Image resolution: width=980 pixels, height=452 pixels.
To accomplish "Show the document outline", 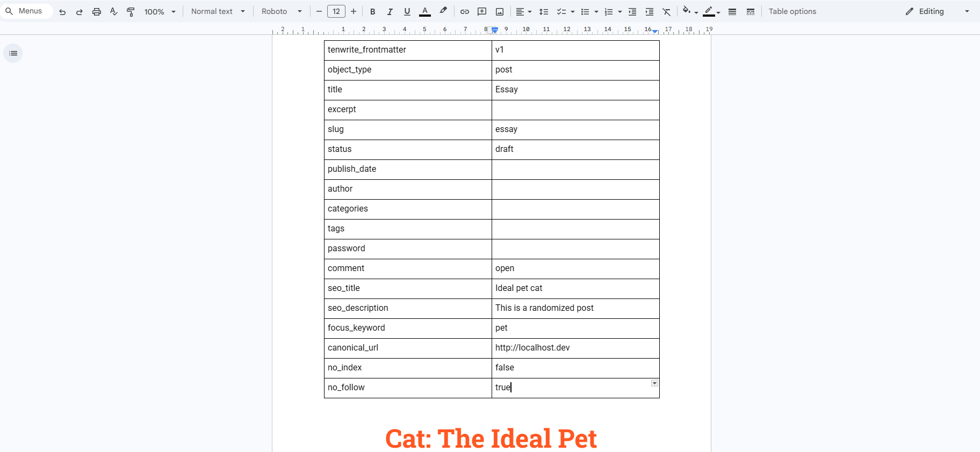I will tap(13, 53).
